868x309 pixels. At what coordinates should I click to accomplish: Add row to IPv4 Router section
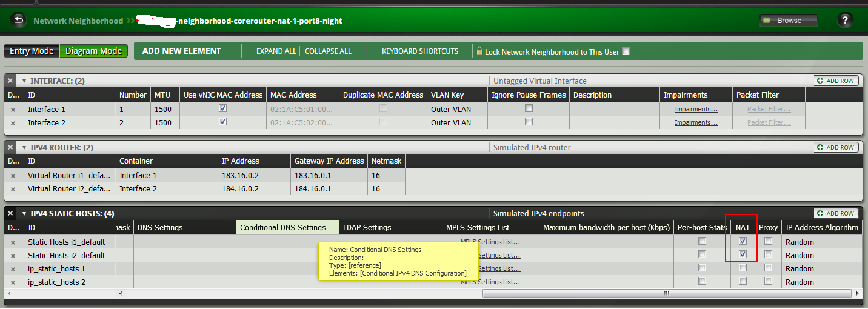(836, 147)
